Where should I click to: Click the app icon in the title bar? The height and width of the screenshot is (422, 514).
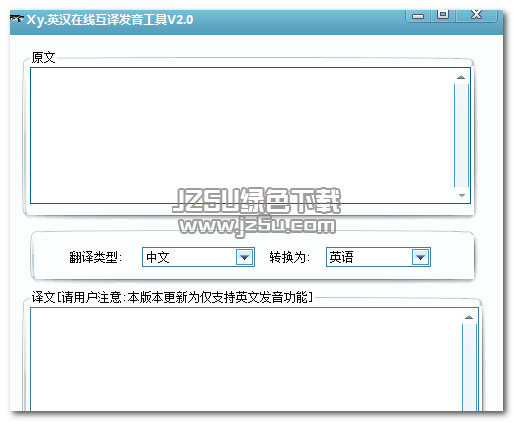click(17, 19)
